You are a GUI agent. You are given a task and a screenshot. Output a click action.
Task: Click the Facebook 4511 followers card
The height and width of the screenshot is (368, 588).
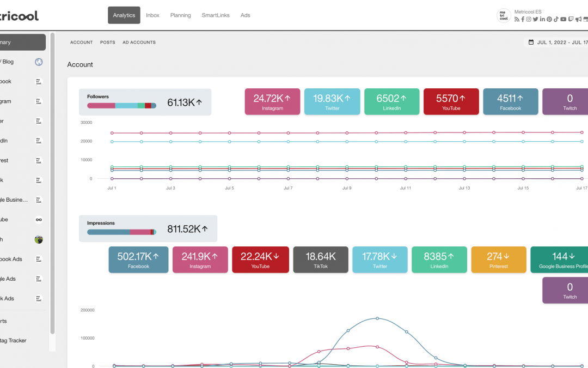[x=510, y=102]
